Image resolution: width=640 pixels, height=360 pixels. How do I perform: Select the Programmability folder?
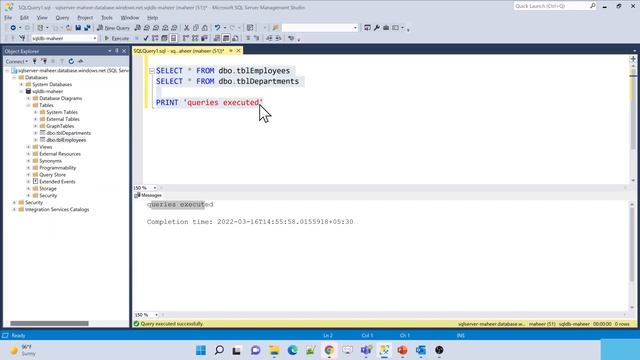click(58, 167)
